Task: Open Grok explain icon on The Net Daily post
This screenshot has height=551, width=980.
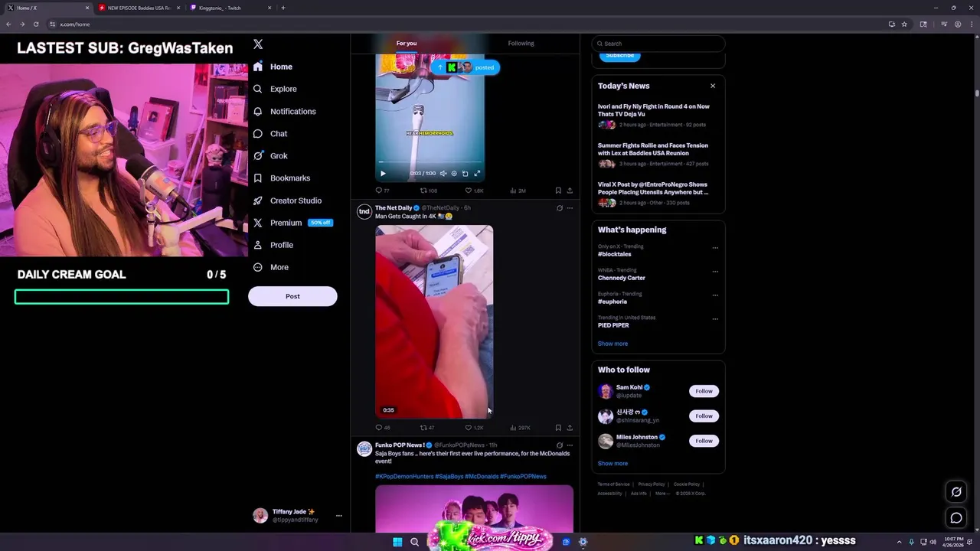Action: click(559, 208)
